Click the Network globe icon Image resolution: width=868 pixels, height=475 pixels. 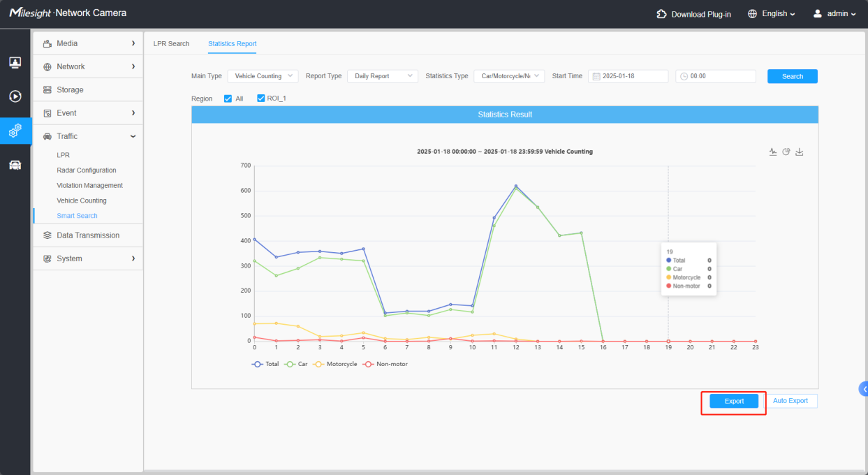pos(47,67)
